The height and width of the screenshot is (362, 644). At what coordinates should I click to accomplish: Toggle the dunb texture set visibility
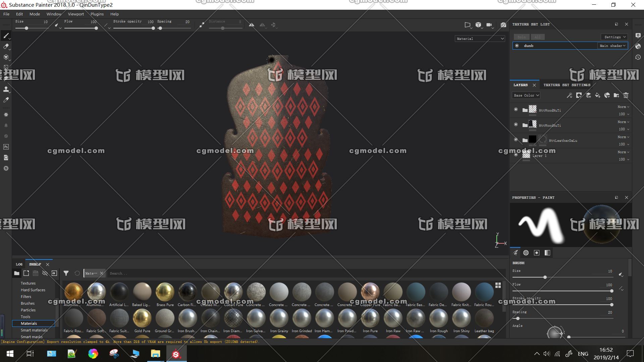[517, 46]
